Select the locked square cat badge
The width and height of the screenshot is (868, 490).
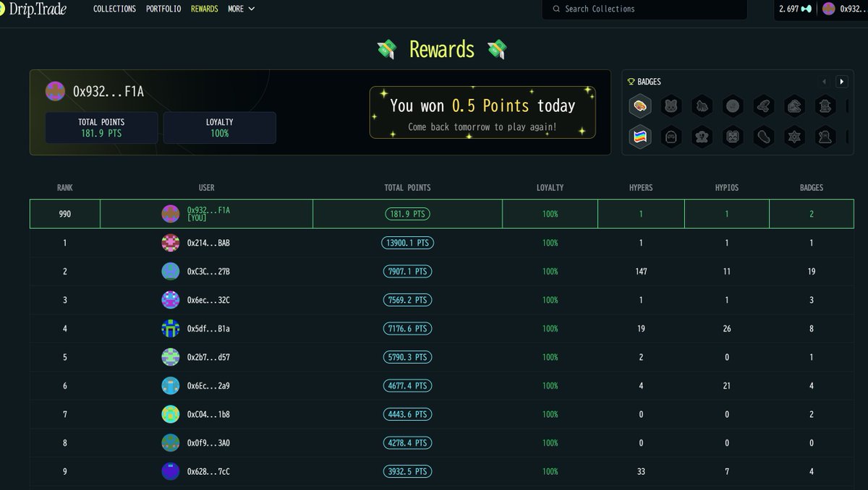click(x=733, y=137)
